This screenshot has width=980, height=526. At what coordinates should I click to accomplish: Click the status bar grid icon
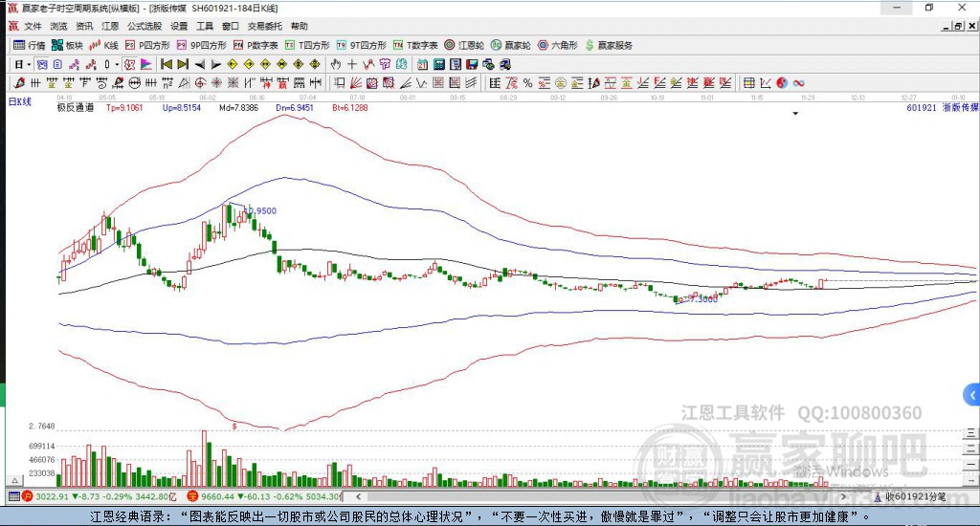pyautogui.click(x=13, y=496)
